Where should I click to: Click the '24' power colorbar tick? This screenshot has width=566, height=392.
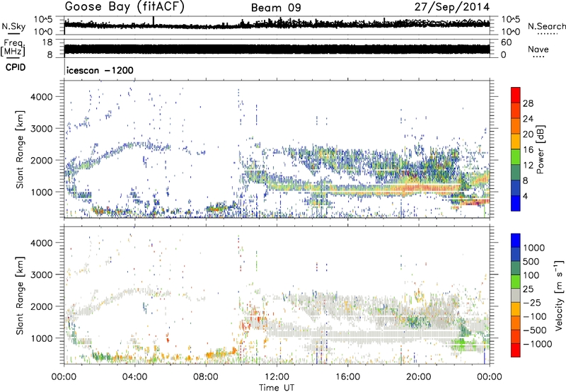click(528, 119)
